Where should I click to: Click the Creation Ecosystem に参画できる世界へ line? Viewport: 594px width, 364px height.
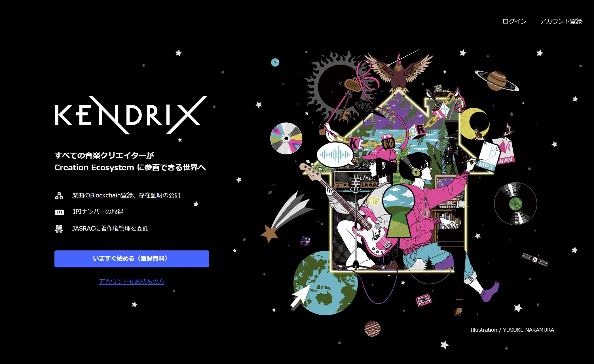pyautogui.click(x=130, y=168)
